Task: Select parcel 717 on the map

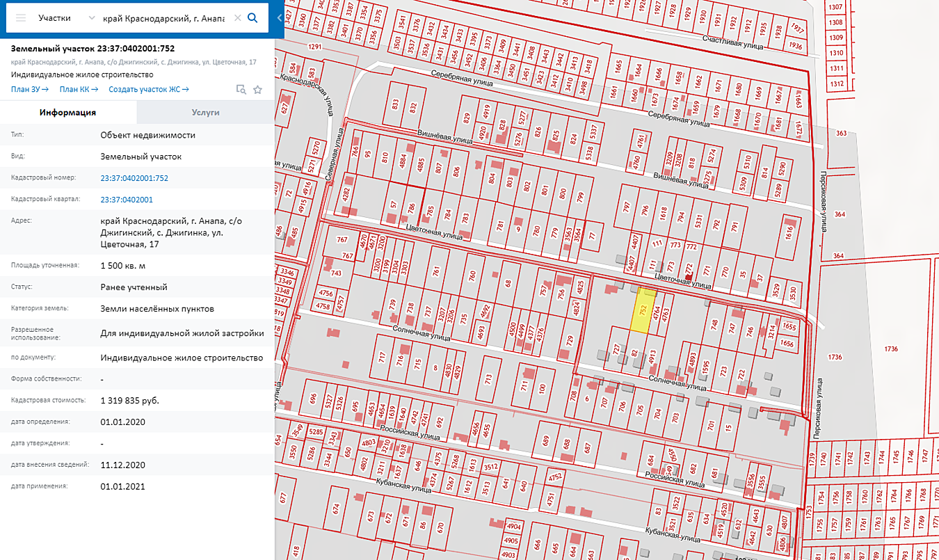Action: 381,358
